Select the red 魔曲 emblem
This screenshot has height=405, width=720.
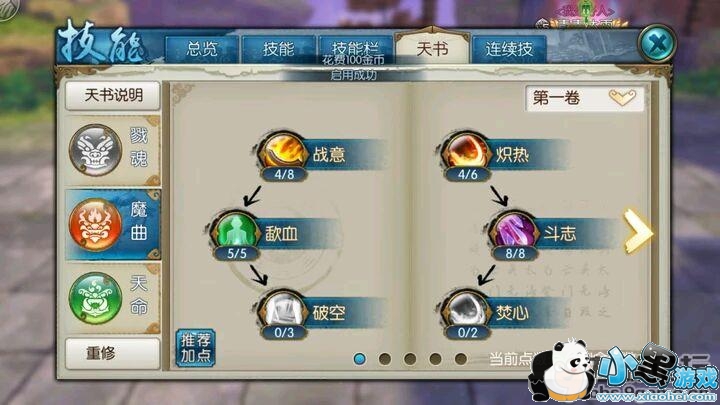tap(96, 225)
